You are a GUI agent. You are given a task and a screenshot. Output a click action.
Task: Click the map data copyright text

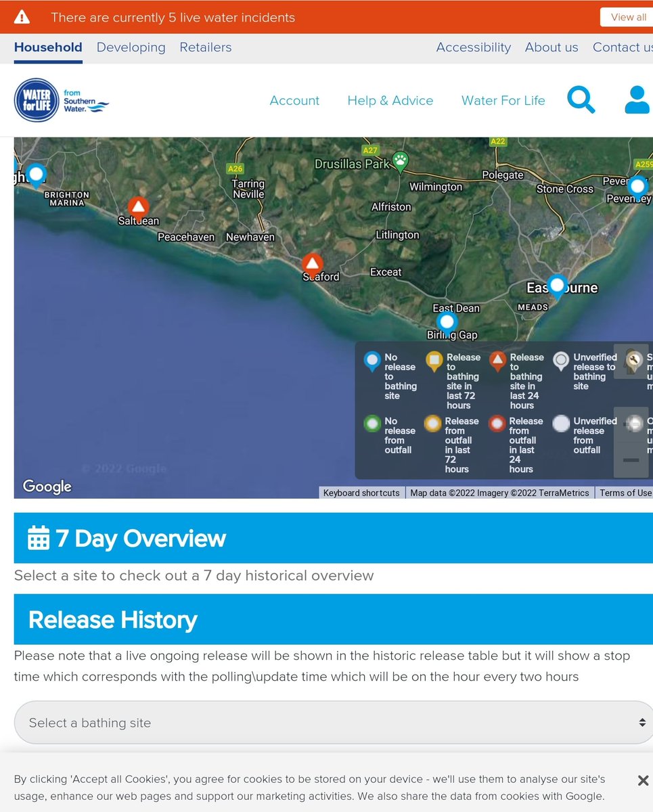(499, 493)
